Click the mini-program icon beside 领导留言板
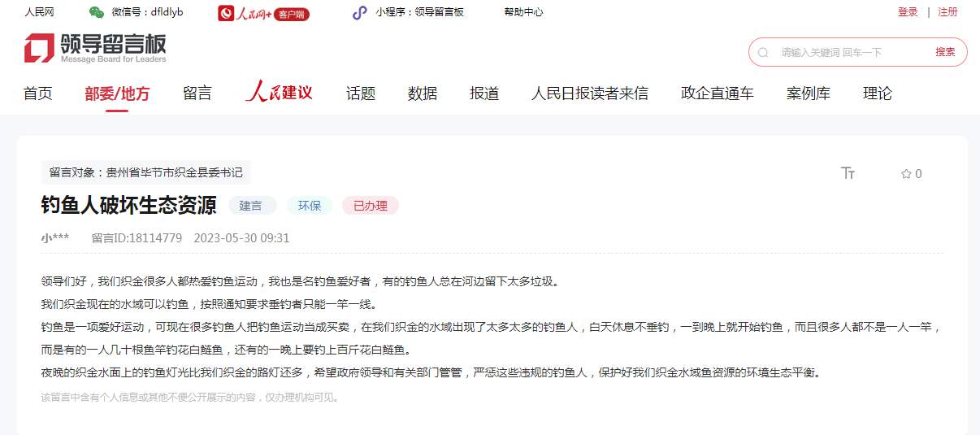 click(x=359, y=12)
